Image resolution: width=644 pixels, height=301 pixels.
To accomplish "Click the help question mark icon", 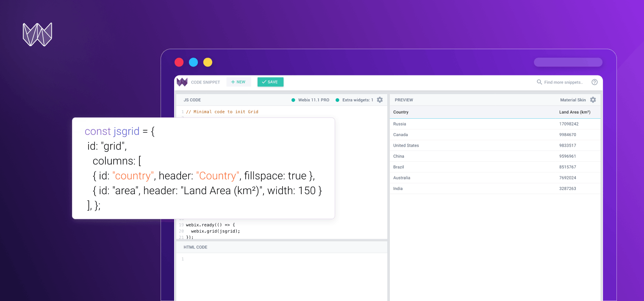I will (x=594, y=82).
